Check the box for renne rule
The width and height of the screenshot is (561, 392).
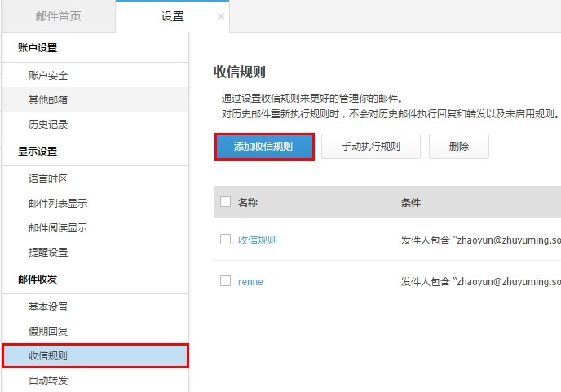coord(226,281)
